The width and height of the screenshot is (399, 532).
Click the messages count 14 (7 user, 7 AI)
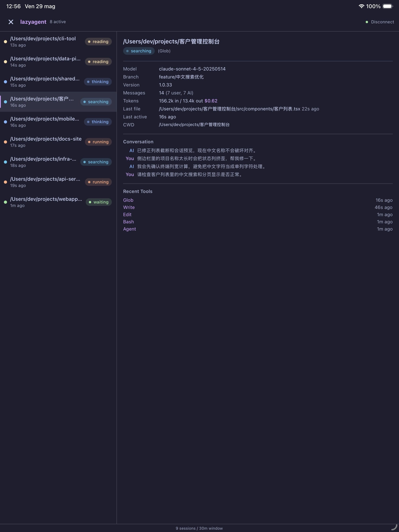176,93
